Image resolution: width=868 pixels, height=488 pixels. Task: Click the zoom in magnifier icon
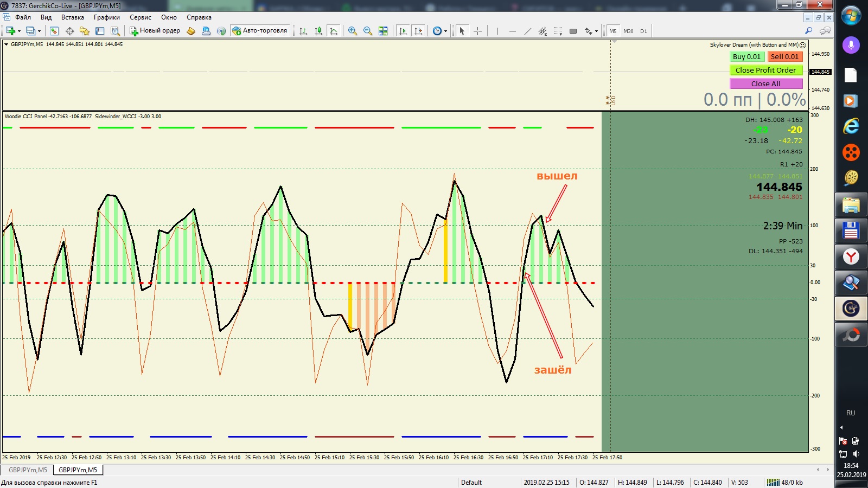353,31
